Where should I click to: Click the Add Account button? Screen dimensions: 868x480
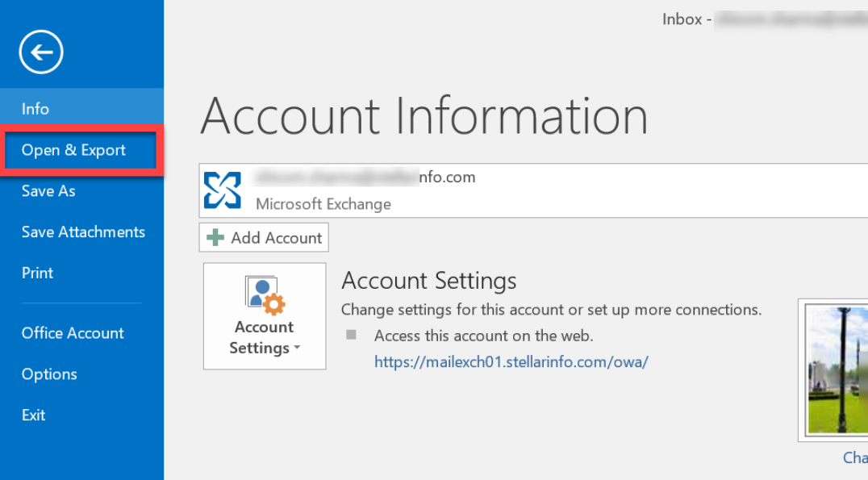(264, 237)
